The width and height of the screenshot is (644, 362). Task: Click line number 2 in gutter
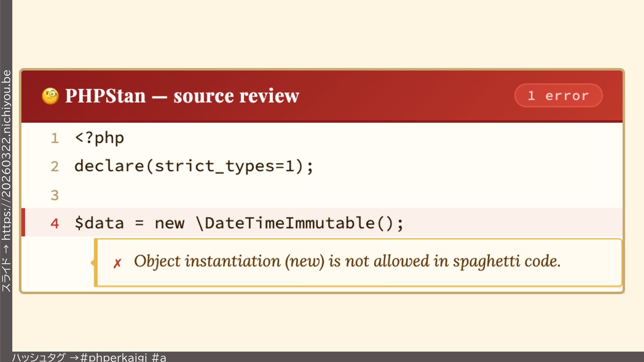[55, 167]
